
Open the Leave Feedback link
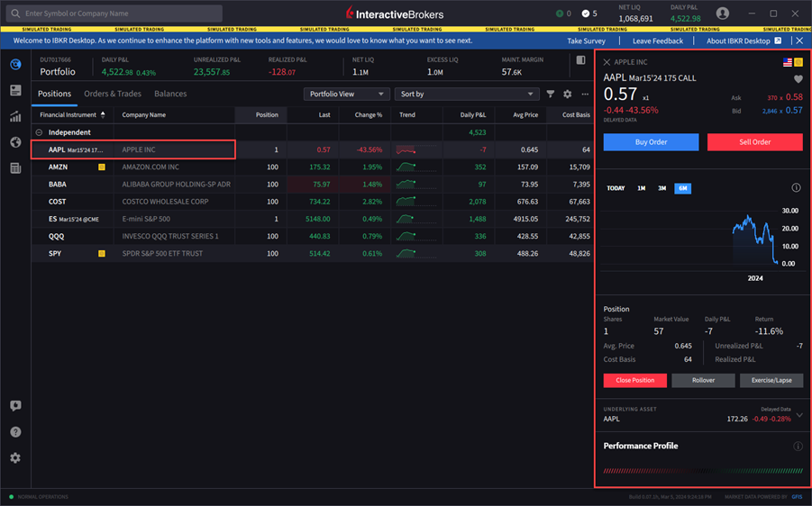point(658,41)
